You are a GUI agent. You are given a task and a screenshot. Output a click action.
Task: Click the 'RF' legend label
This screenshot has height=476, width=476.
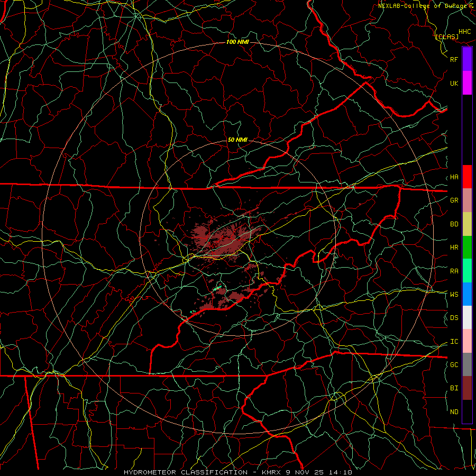[x=454, y=59]
